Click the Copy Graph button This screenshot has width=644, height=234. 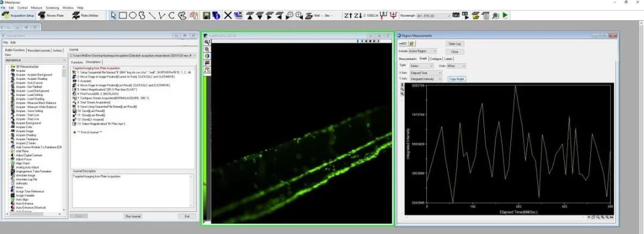click(457, 79)
